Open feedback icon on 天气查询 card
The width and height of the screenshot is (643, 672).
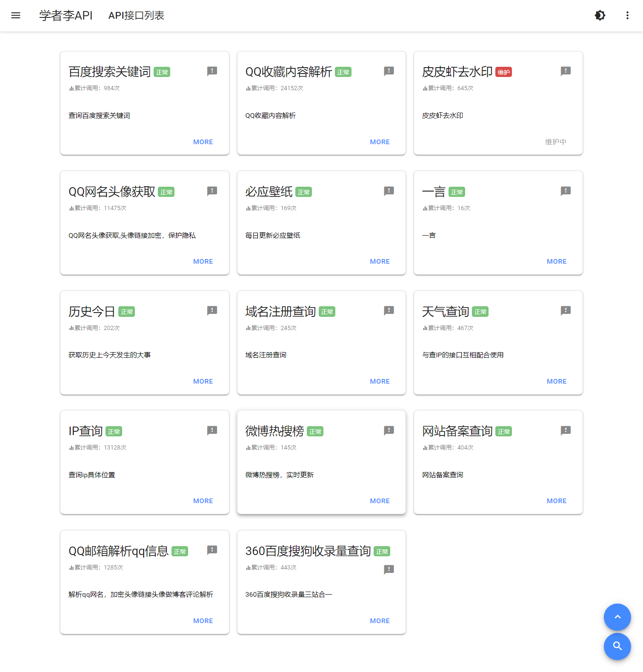[566, 310]
